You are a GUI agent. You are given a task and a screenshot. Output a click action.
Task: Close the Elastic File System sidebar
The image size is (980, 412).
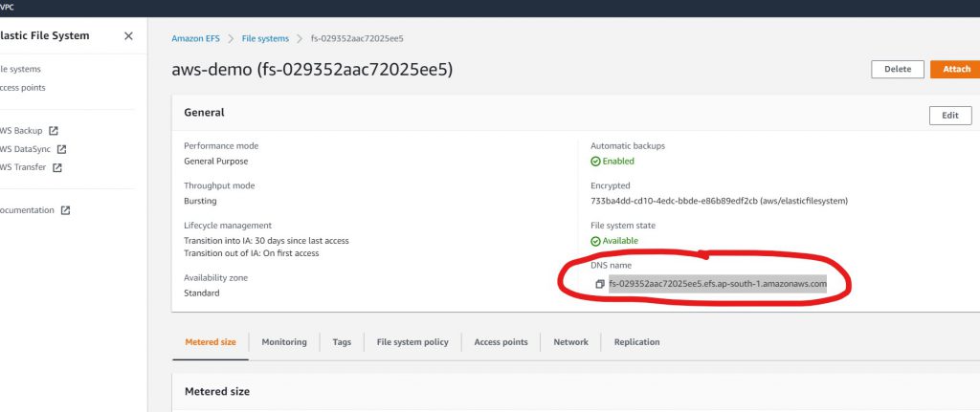click(128, 36)
